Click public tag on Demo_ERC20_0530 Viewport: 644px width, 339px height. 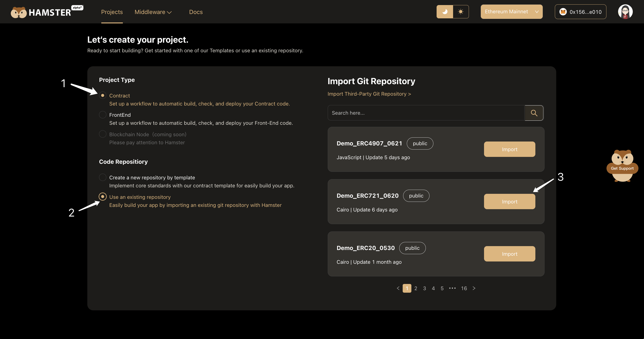pos(412,248)
